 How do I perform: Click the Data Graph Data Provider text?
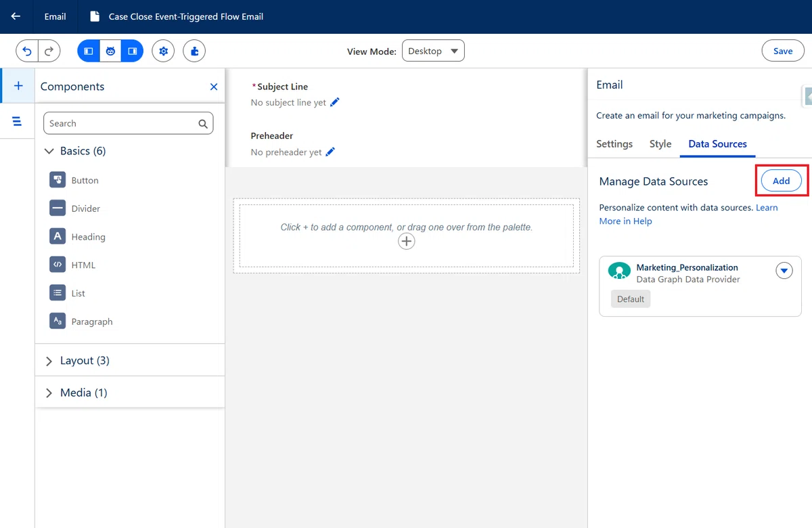pyautogui.click(x=688, y=279)
